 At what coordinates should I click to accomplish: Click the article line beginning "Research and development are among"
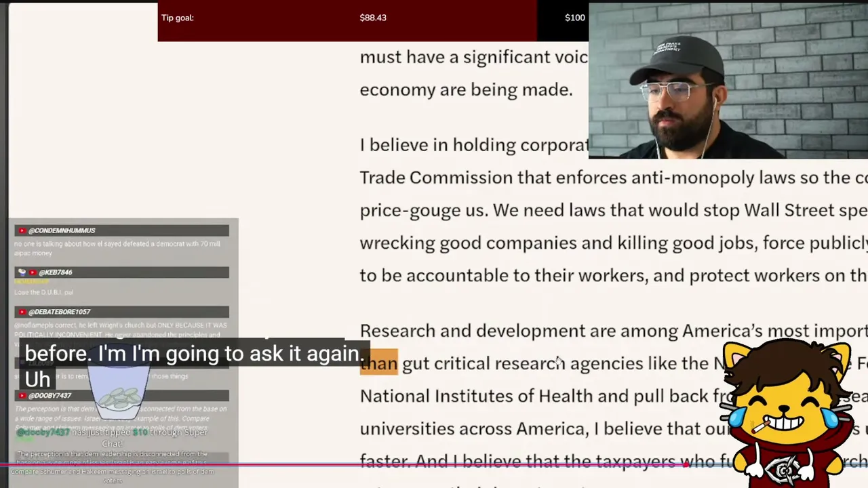614,331
